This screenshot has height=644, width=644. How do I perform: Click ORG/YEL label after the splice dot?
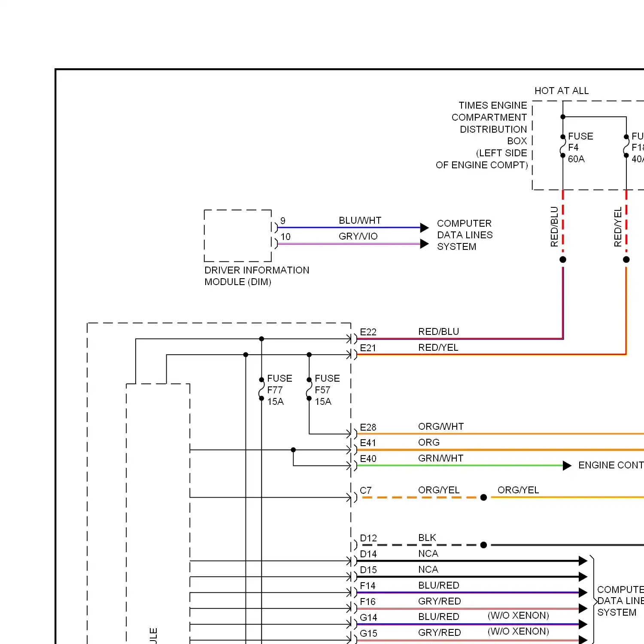tap(518, 490)
